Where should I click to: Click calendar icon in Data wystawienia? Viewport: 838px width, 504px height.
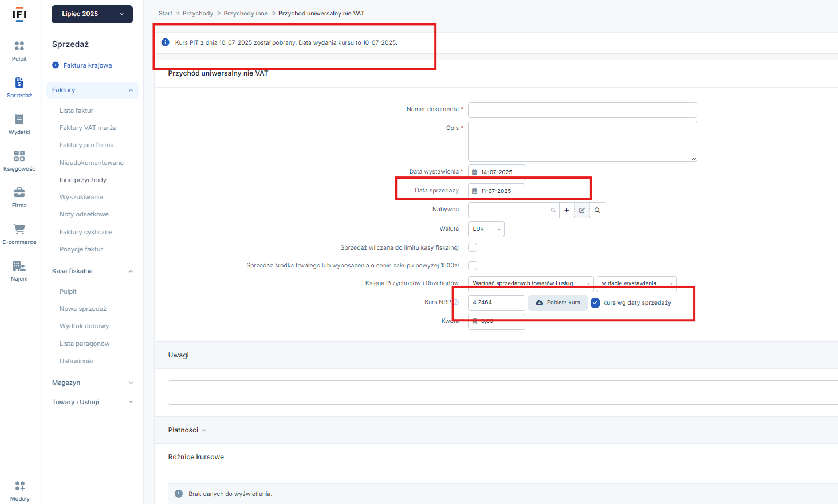point(474,172)
